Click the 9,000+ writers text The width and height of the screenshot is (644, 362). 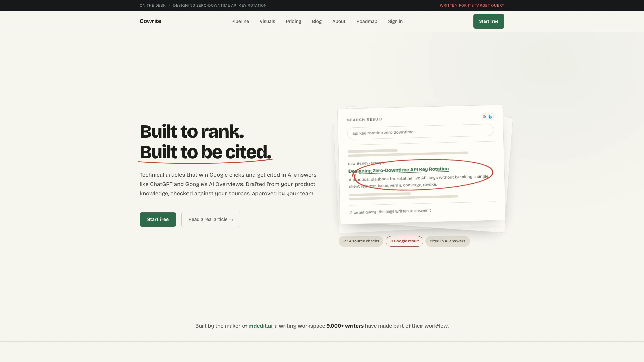click(x=345, y=326)
